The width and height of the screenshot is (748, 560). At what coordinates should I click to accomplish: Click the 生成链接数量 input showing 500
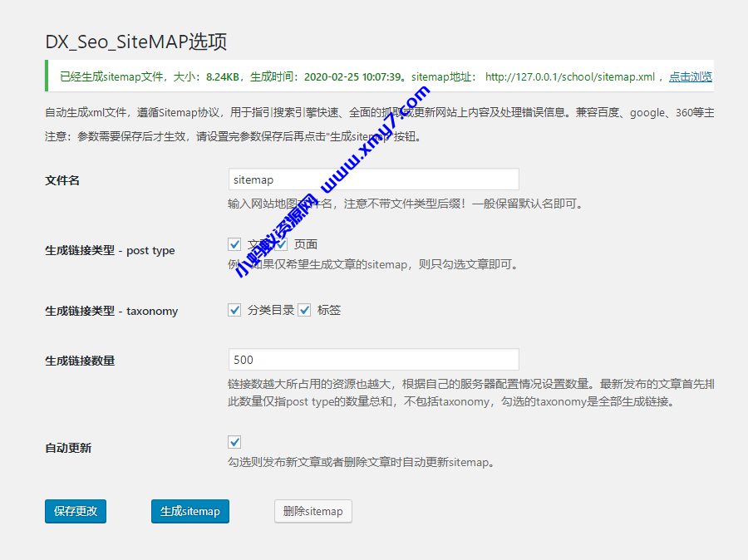click(374, 359)
